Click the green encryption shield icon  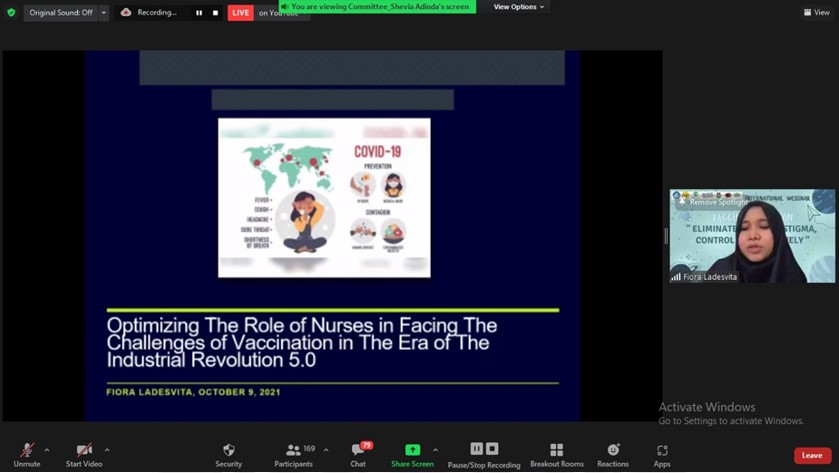11,13
